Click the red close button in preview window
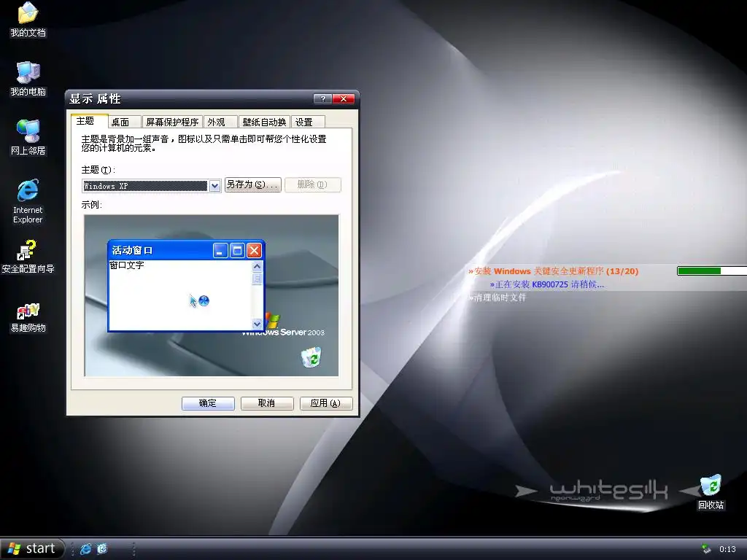Viewport: 747px width, 560px height. click(255, 251)
